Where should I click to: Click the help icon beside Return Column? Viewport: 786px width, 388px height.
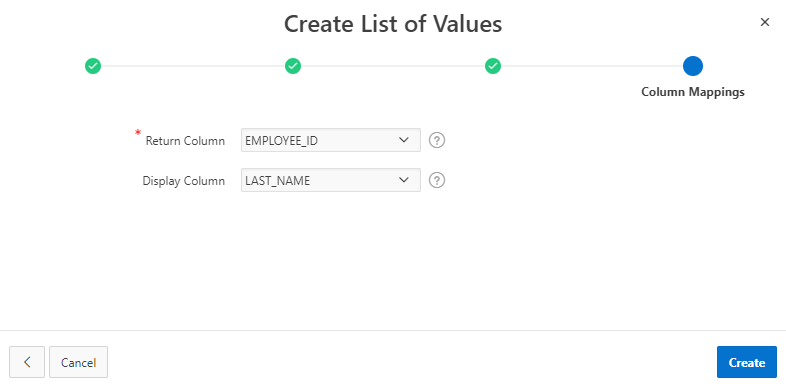click(437, 140)
